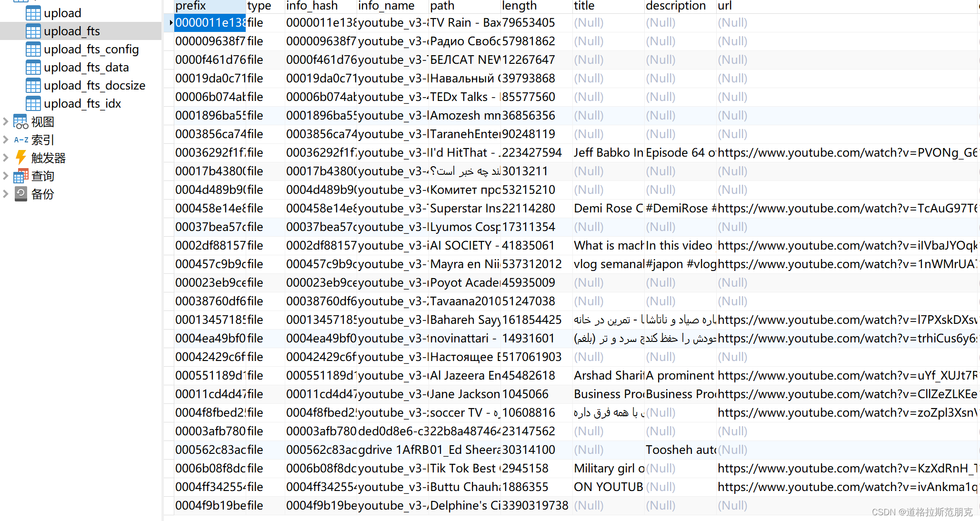980x521 pixels.
Task: Click the upload_fts_idx table icon
Action: [x=33, y=103]
